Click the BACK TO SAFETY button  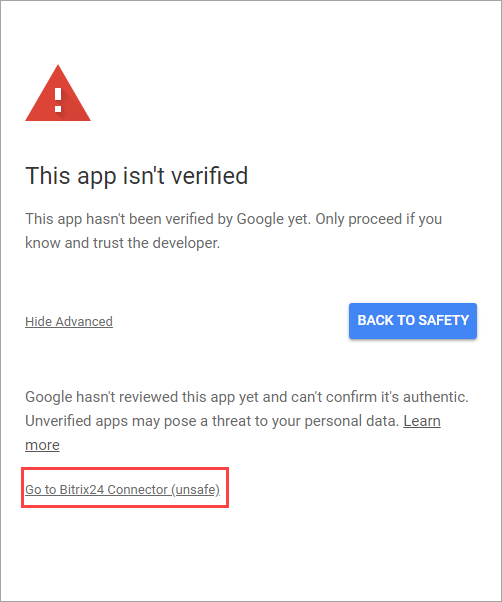[x=413, y=321]
